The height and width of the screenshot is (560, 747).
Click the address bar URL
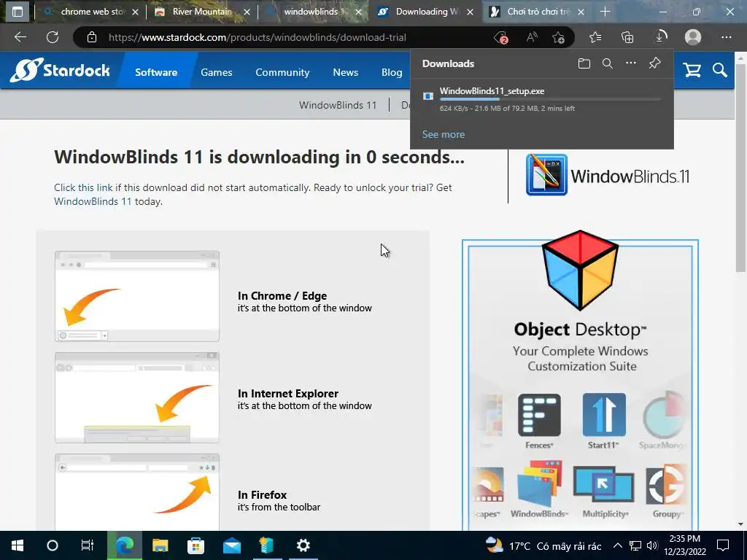pos(258,37)
